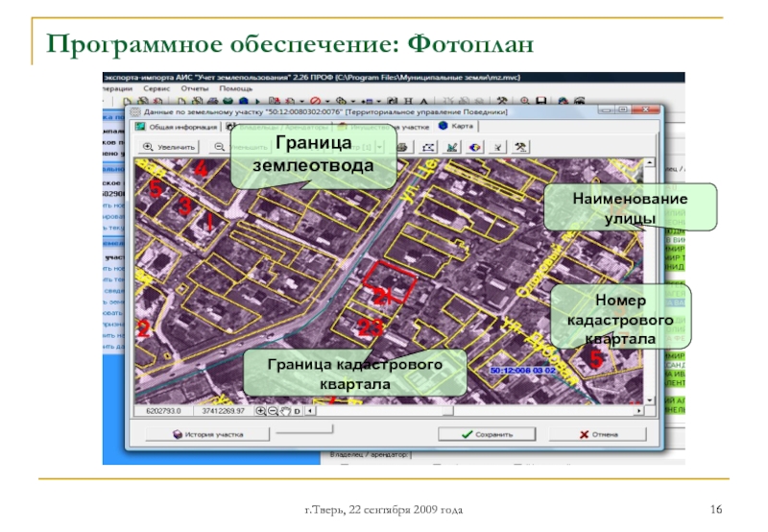
Task: Click the magnifier-minus icon below the map
Action: click(272, 411)
